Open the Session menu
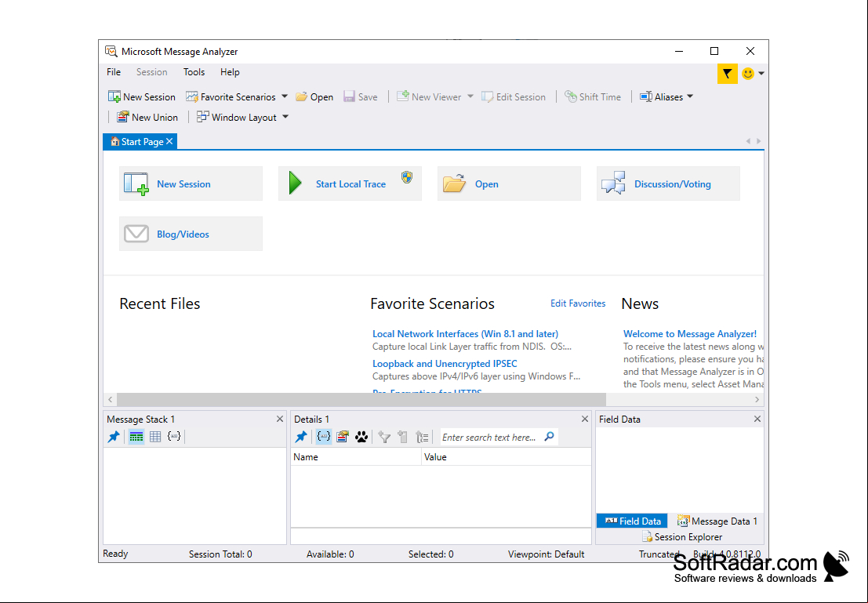 (151, 72)
